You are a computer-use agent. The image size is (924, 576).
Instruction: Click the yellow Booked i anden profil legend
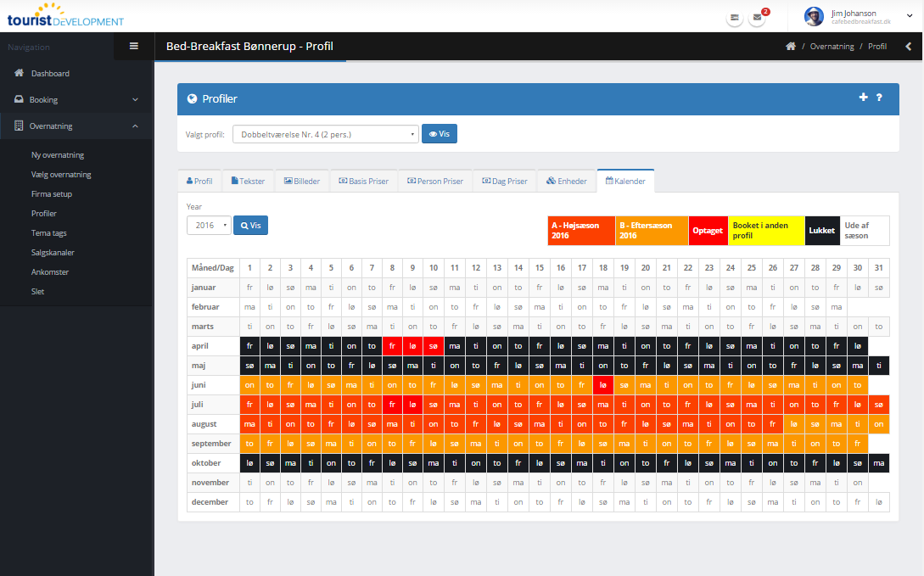tap(766, 231)
